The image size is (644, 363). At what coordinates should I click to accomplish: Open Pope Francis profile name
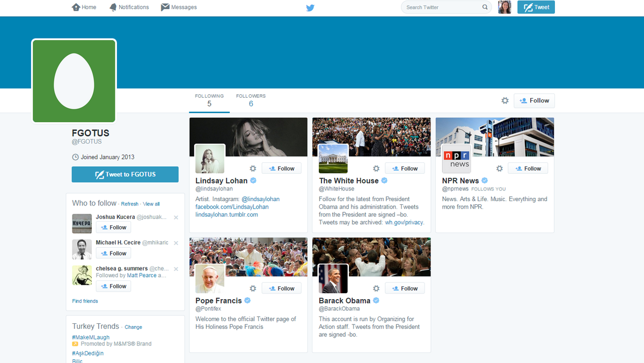(x=219, y=301)
